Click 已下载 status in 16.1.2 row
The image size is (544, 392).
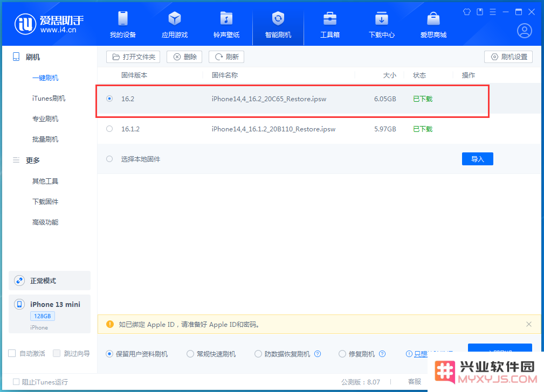[423, 129]
